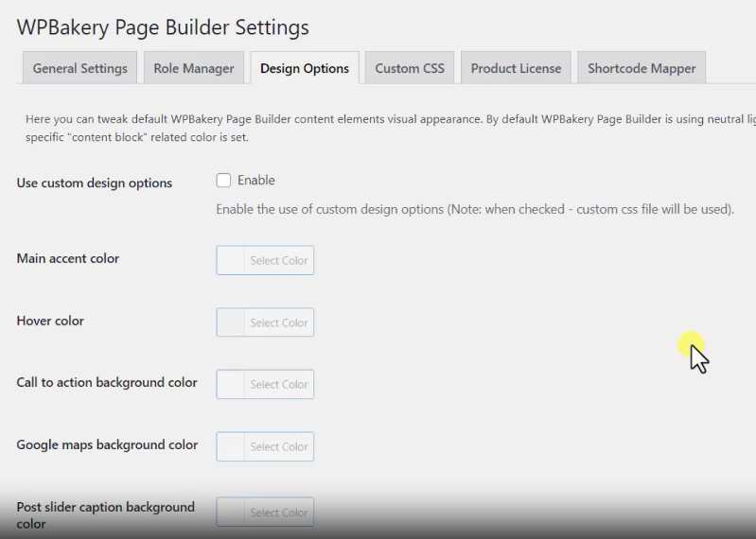Open the Google maps background color swatch
Viewport: 756px width, 539px height.
click(231, 446)
